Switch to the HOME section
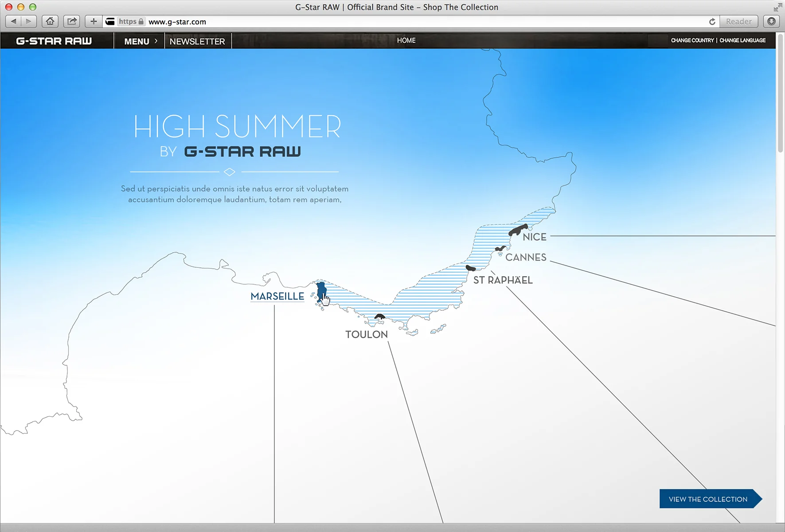Image resolution: width=785 pixels, height=532 pixels. (x=407, y=40)
